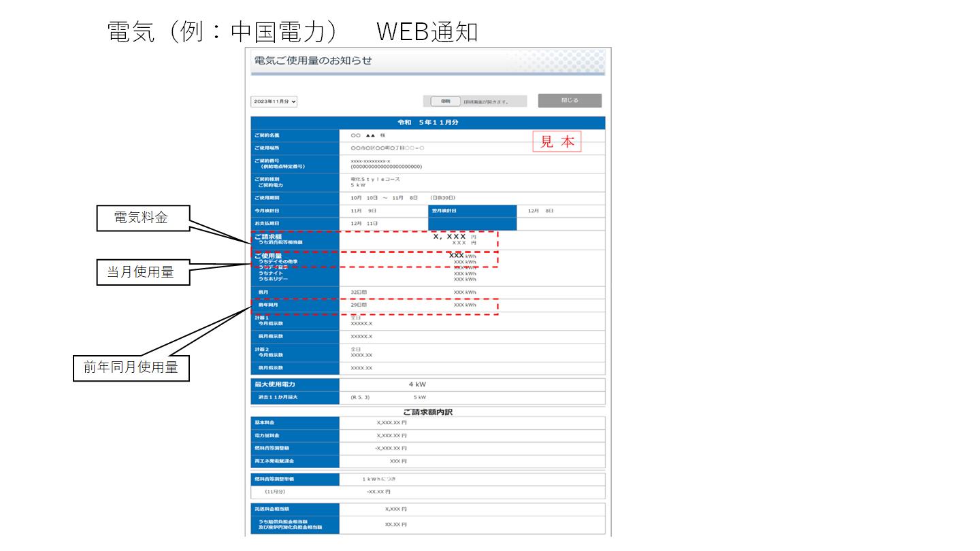980x551 pixels.
Task: Click the 令和 5年11月分 table header
Action: 428,122
